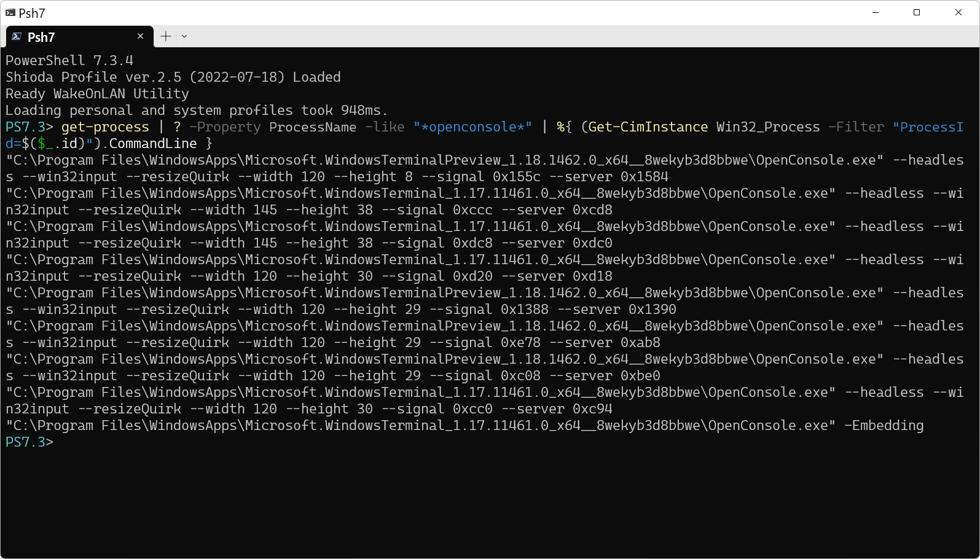Click the '.CommandLine }' text
The width and height of the screenshot is (980, 559).
coord(157,143)
